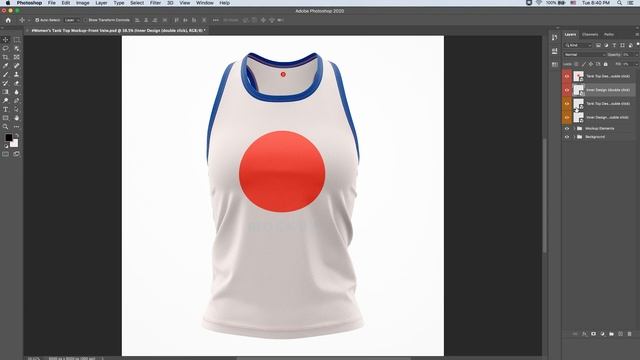Screen dimensions: 640x360
Task: Expand the Background group
Action: coord(574,137)
